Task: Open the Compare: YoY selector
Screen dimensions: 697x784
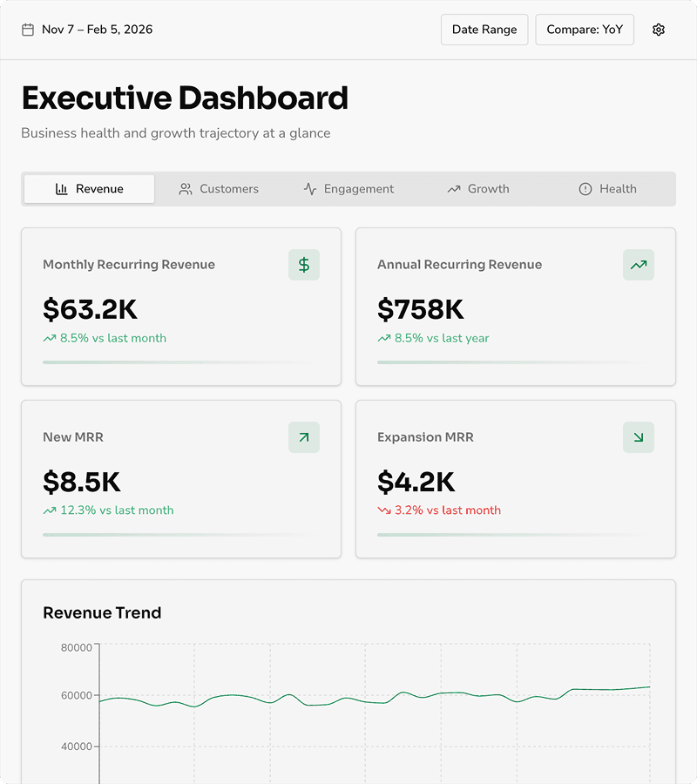Action: (x=585, y=30)
